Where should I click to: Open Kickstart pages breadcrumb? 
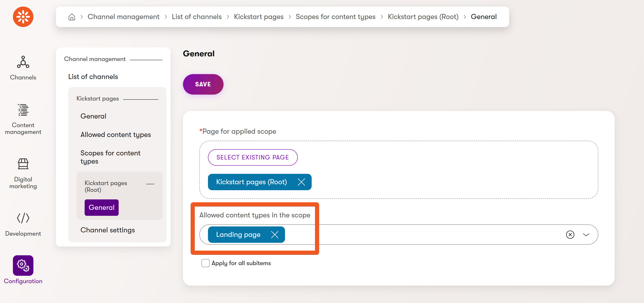(259, 17)
